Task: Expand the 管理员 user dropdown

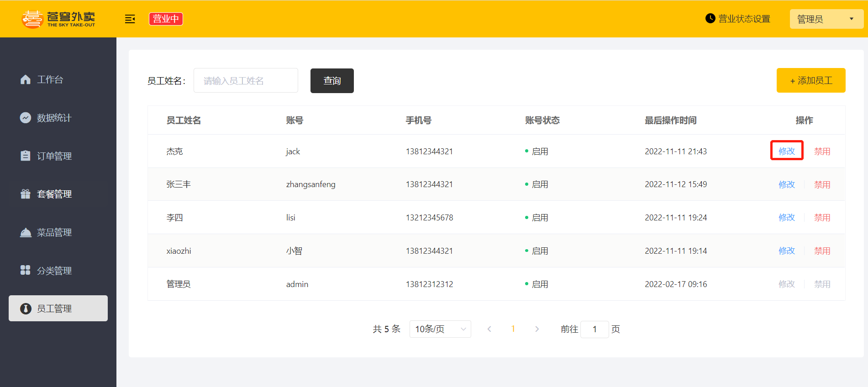Action: (x=826, y=19)
